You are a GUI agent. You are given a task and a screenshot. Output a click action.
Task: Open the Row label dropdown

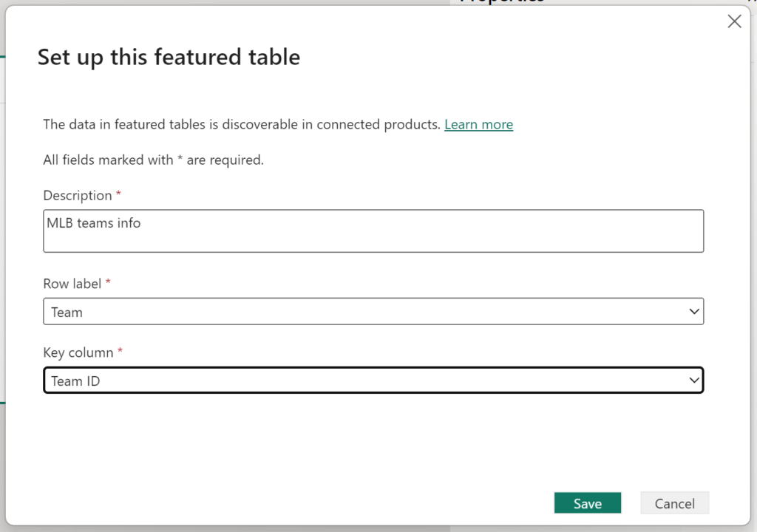coord(373,312)
